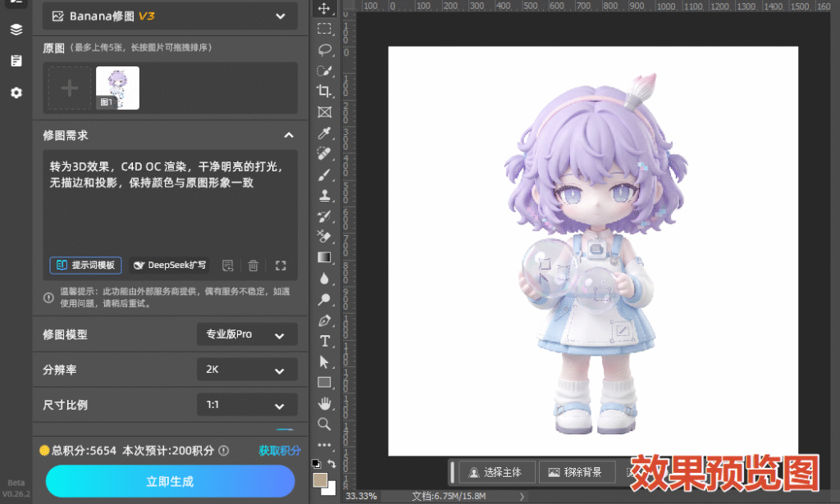Click the info icon next to 200积分
The image size is (840, 504).
[x=224, y=451]
